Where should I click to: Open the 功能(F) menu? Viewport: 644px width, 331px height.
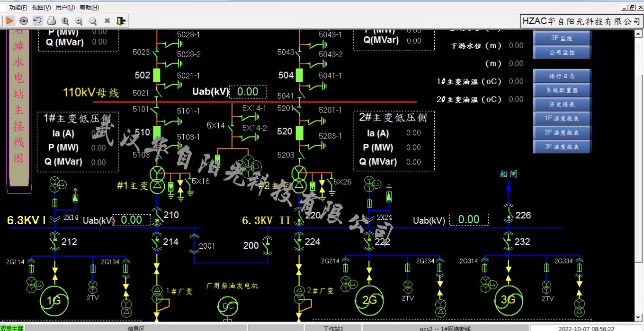click(x=18, y=8)
